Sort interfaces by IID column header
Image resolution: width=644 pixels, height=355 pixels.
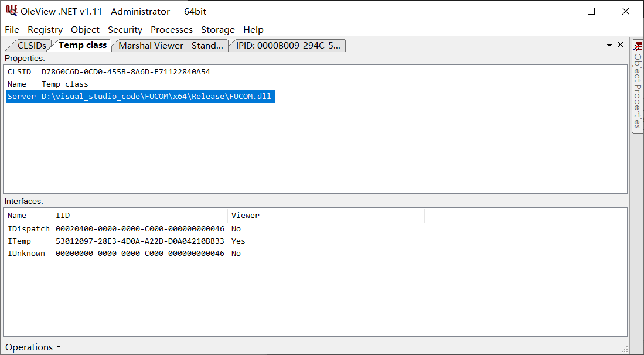tap(139, 216)
